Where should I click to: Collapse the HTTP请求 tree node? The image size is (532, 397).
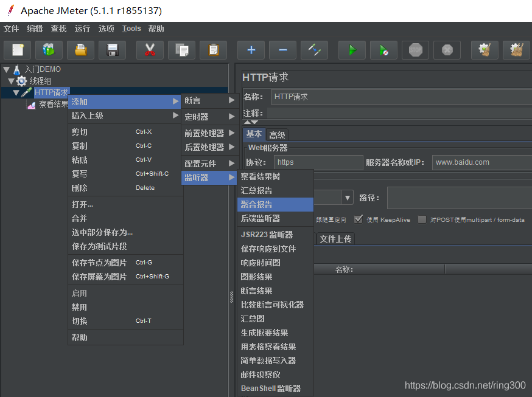click(x=16, y=93)
